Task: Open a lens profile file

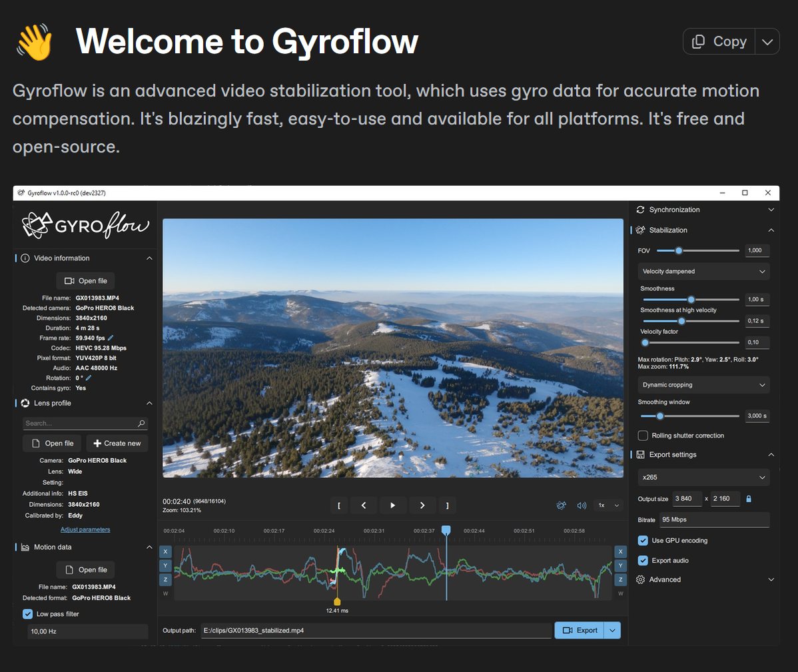Action: 53,443
